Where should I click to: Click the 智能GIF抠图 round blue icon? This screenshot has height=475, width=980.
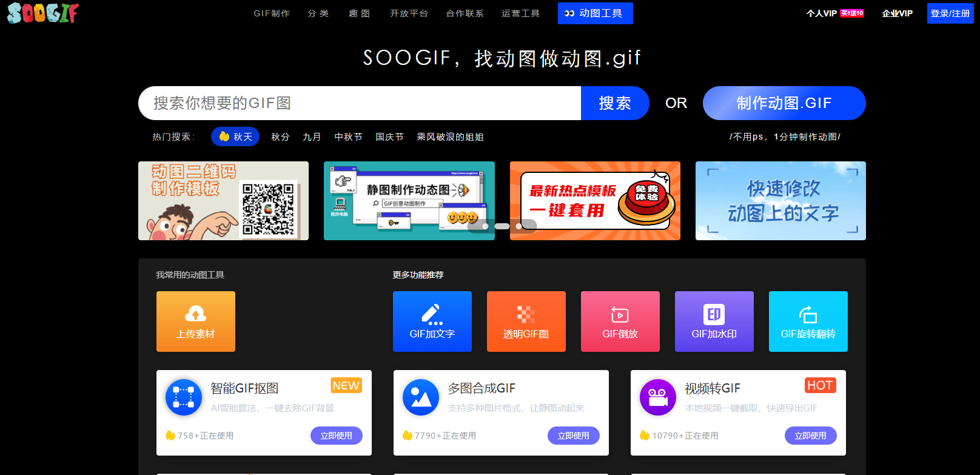point(184,397)
